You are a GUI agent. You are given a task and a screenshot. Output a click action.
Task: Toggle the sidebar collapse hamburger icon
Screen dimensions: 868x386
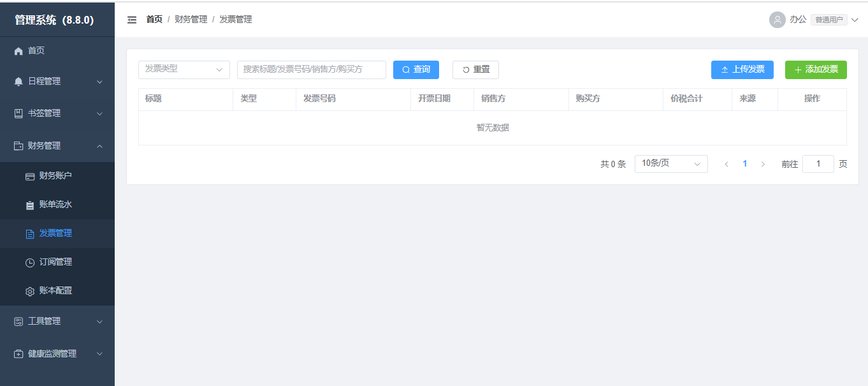(x=132, y=20)
